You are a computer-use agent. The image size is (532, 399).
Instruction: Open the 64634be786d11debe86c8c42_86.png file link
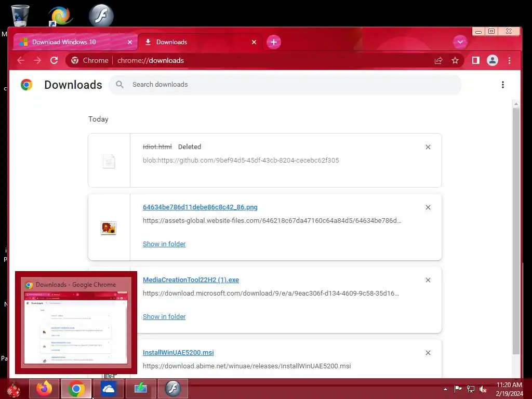[x=200, y=207]
